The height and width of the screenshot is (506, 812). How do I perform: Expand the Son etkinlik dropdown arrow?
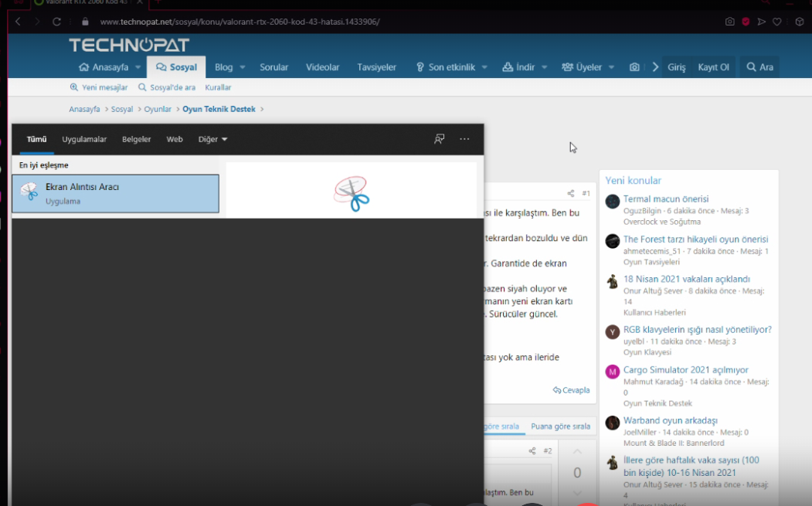coord(484,67)
